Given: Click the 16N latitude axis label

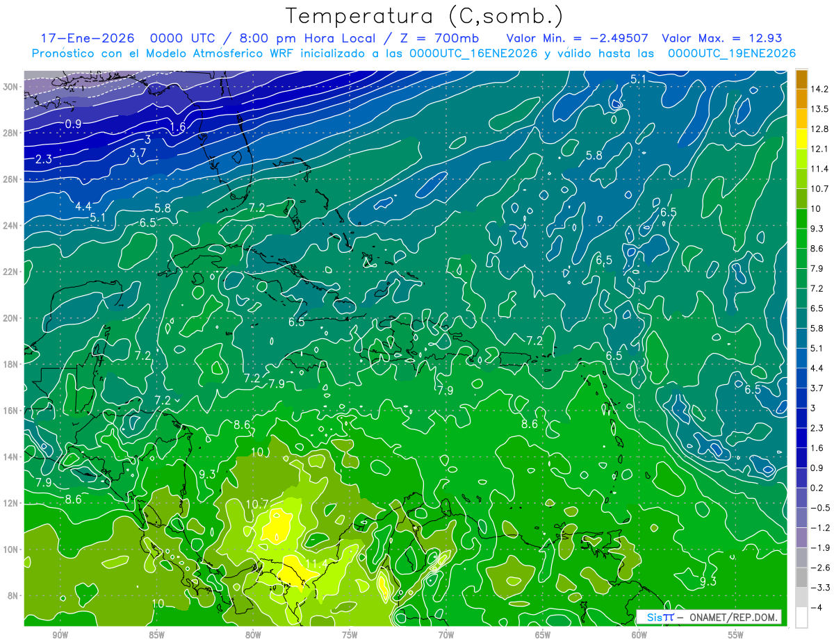Looking at the screenshot, I should tap(12, 410).
